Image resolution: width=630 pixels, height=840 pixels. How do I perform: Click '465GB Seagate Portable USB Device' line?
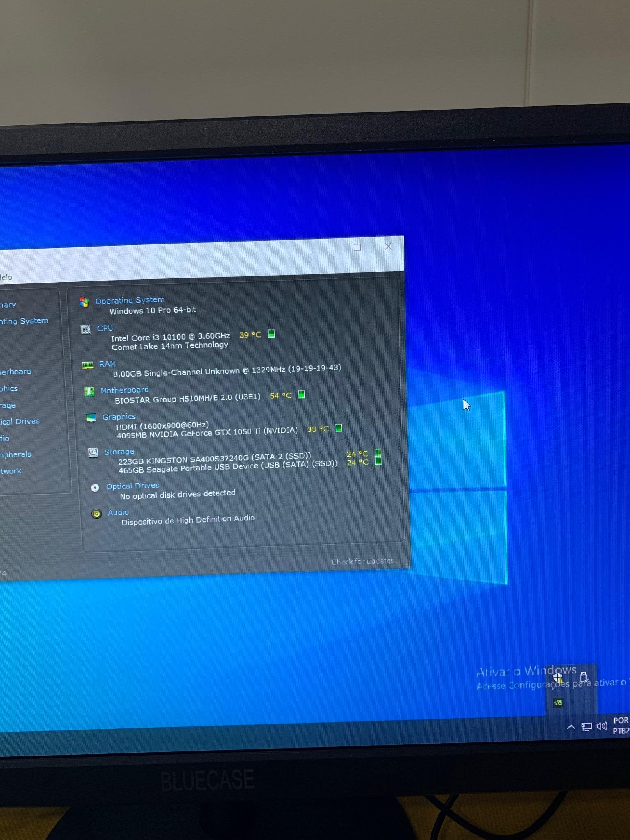point(228,467)
